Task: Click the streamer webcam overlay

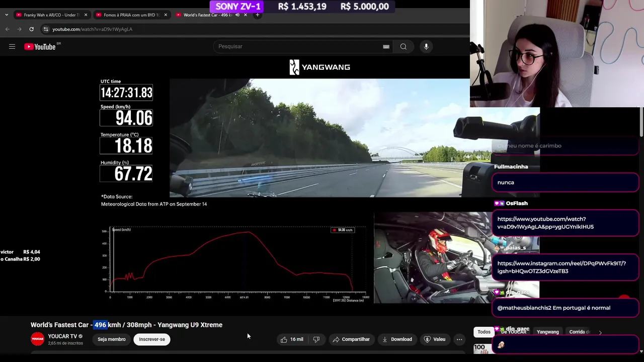Action: coord(557,53)
